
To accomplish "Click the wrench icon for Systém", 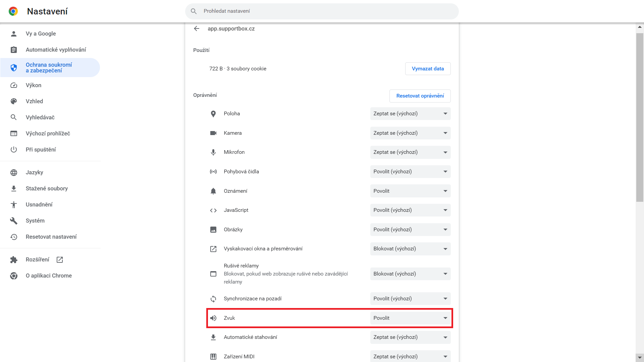I will point(14,221).
